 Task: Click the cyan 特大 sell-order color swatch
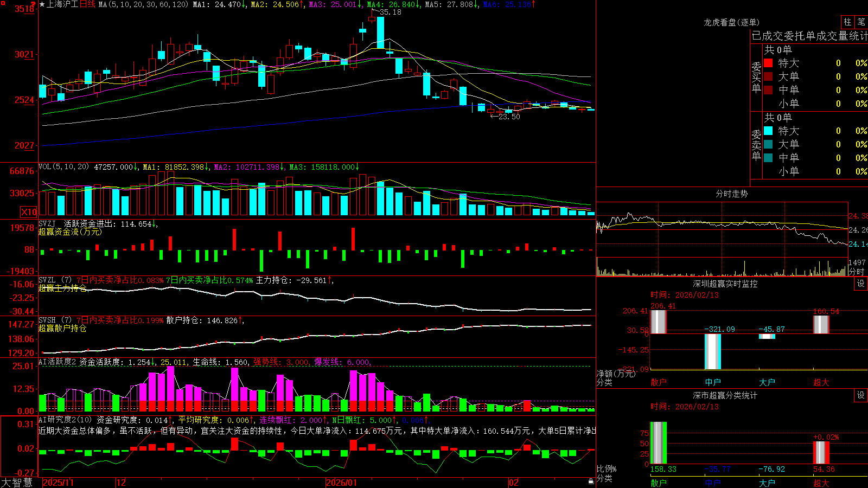click(768, 131)
